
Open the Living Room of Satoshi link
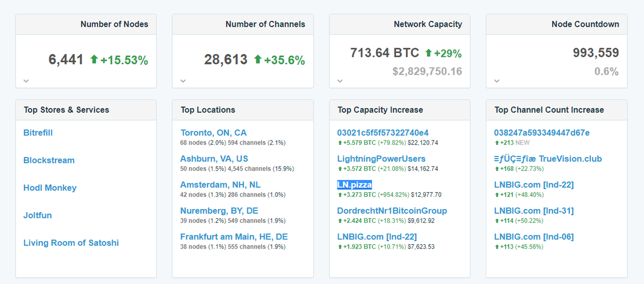pyautogui.click(x=71, y=243)
